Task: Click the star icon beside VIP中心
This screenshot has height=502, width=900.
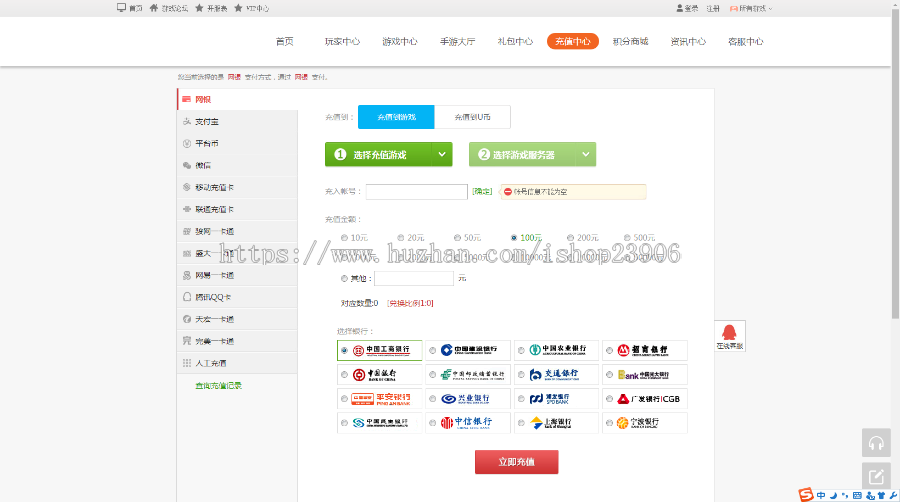Action: click(x=238, y=8)
